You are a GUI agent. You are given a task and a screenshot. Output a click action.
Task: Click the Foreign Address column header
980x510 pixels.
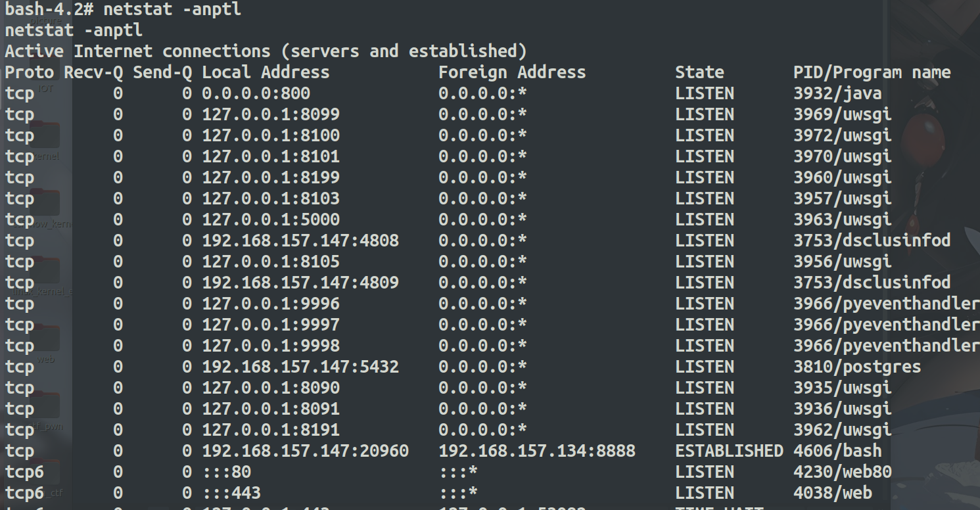point(511,72)
